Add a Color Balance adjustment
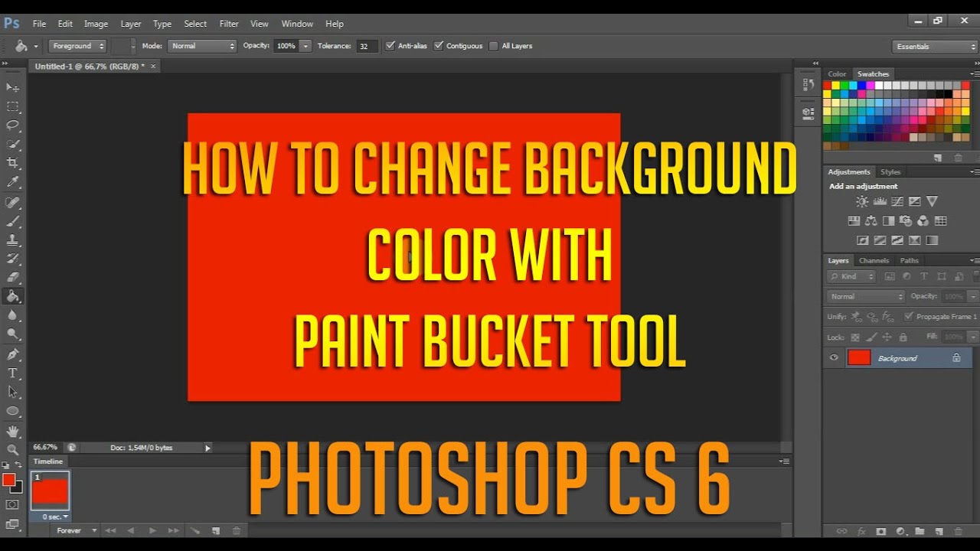 point(871,220)
